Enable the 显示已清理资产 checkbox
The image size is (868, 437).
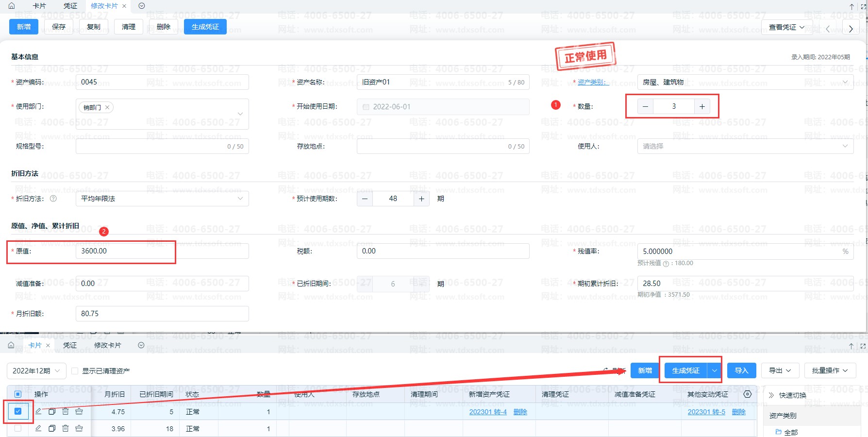click(75, 371)
